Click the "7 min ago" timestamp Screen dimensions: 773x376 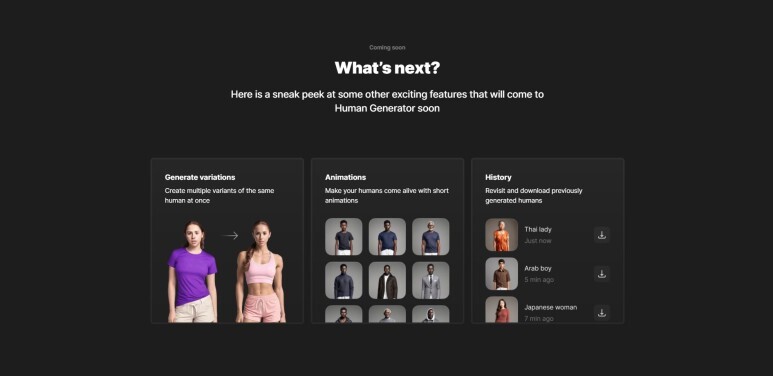pyautogui.click(x=539, y=319)
